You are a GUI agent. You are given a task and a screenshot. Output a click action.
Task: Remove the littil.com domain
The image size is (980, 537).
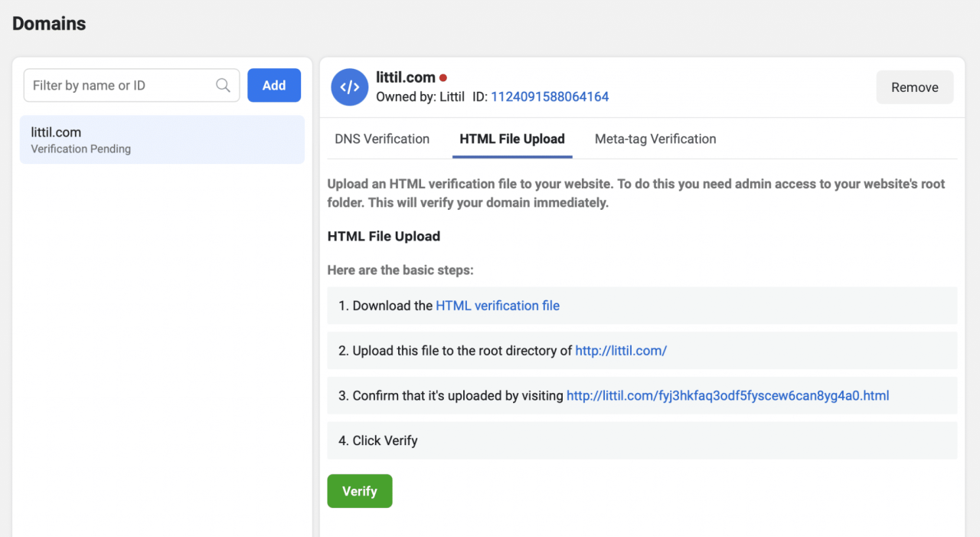click(x=914, y=87)
